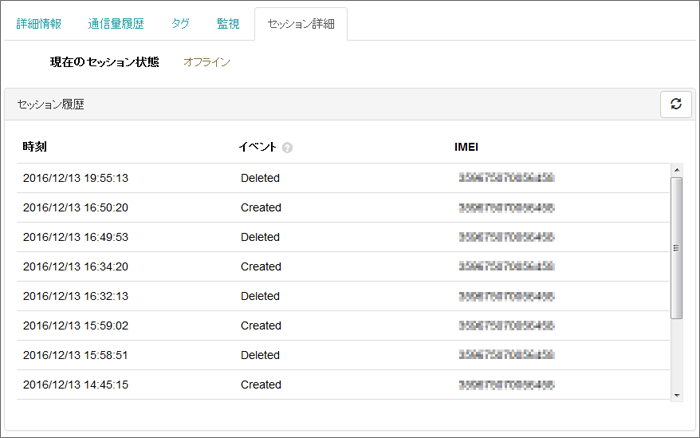Viewport: 700px width, 438px height.
Task: Click the session history scrollbar thumb
Action: click(x=677, y=248)
